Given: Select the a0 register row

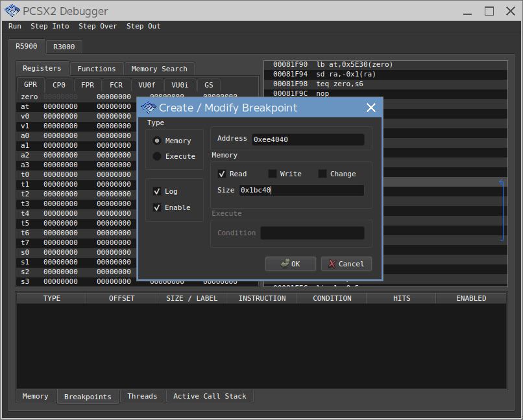Looking at the screenshot, I should pyautogui.click(x=77, y=135).
